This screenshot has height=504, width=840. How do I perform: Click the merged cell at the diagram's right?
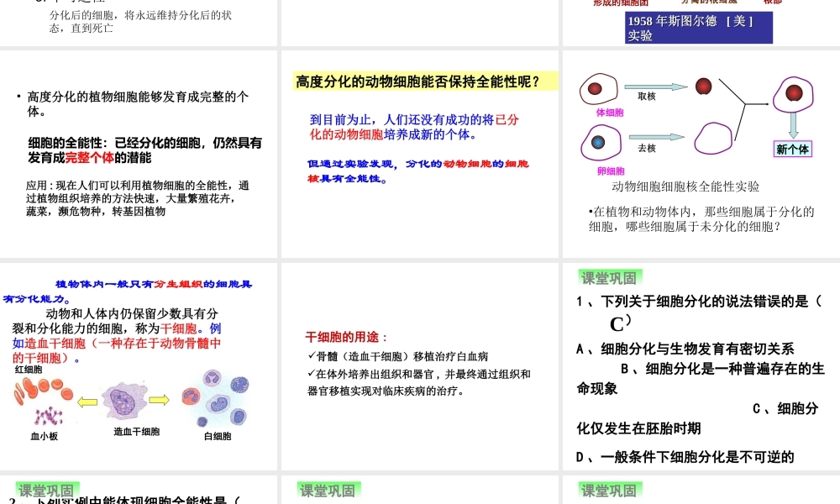pos(794,94)
